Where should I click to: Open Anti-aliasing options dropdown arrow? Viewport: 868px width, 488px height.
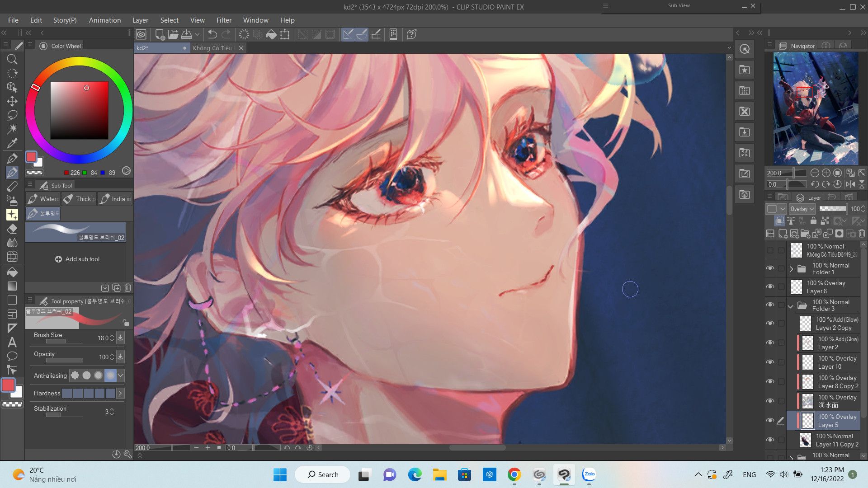point(121,375)
